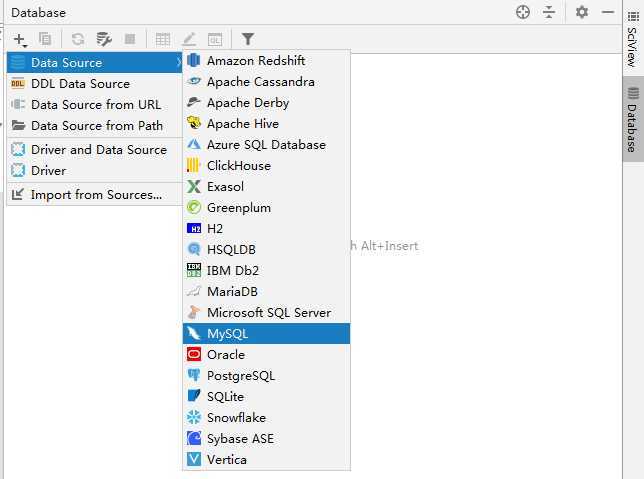Open the Data Source submenu
This screenshot has height=479, width=644.
point(94,62)
